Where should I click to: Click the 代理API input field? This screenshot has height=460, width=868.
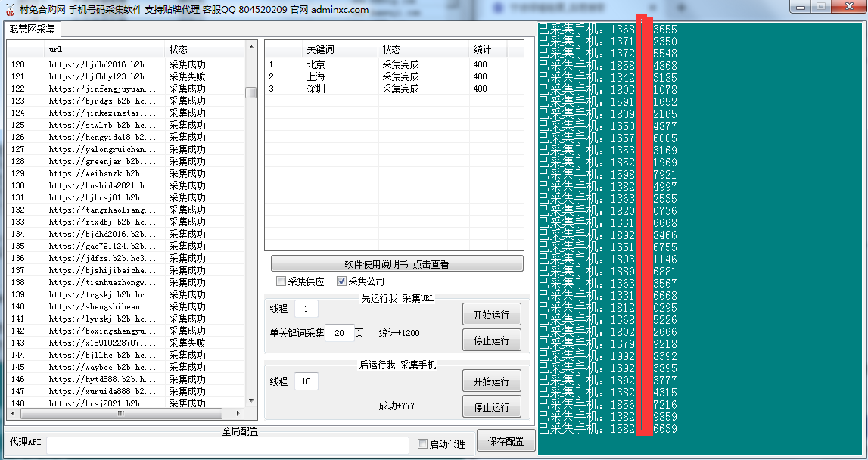click(227, 446)
